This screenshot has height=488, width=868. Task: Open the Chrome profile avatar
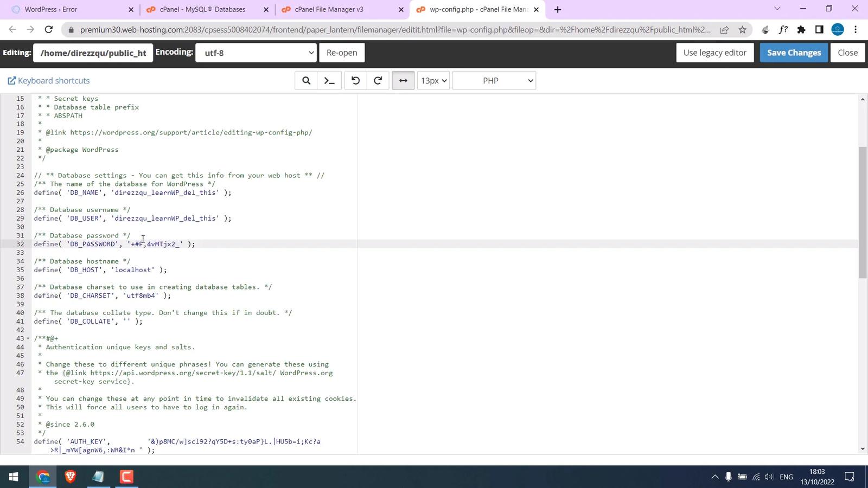(x=838, y=30)
